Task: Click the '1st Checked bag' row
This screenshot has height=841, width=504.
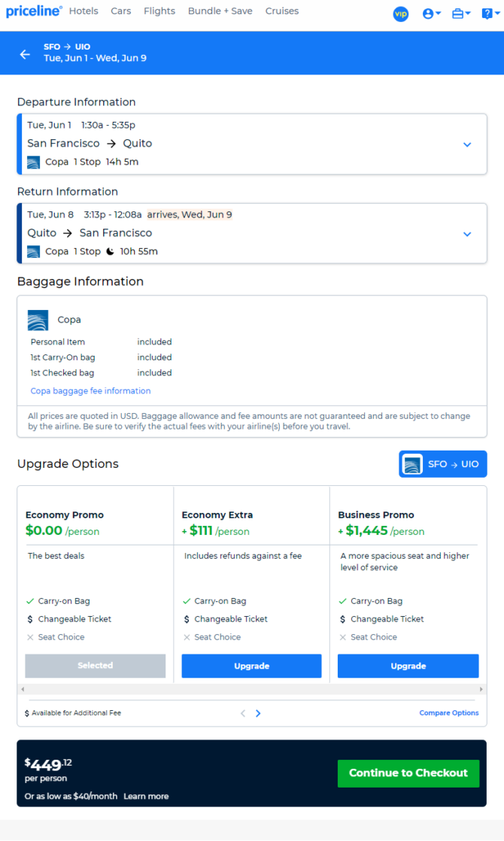Action: click(102, 373)
